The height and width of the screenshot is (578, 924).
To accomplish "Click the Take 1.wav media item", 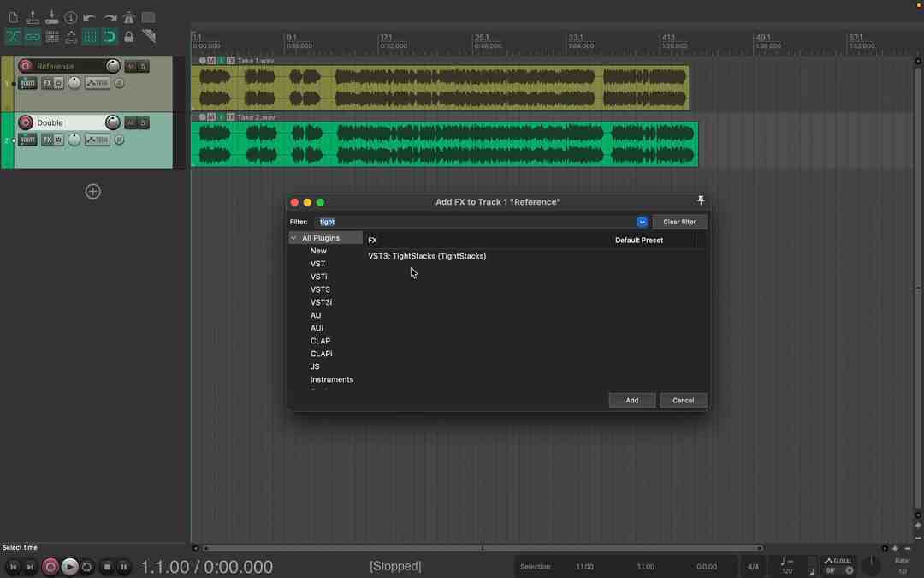I will click(441, 87).
